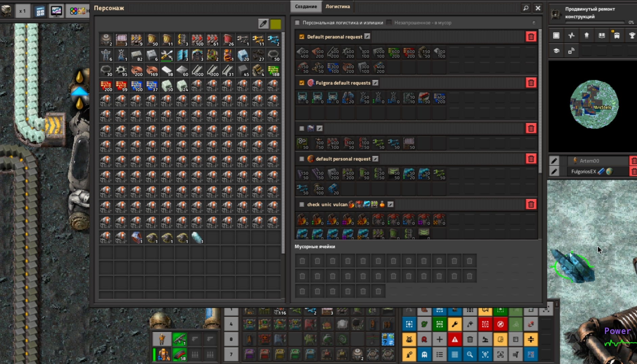
Task: Delete the lowercase default personal request group
Action: coord(531,159)
